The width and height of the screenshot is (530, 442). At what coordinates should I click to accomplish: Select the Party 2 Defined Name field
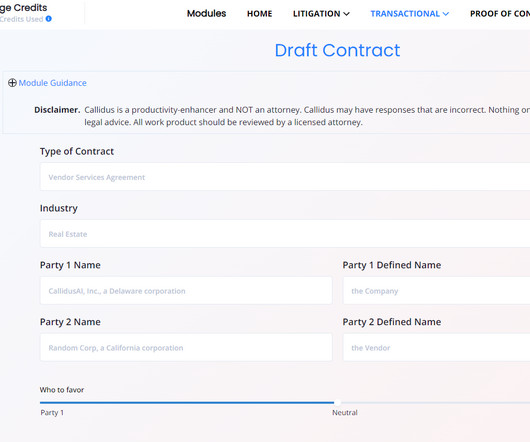(x=436, y=347)
